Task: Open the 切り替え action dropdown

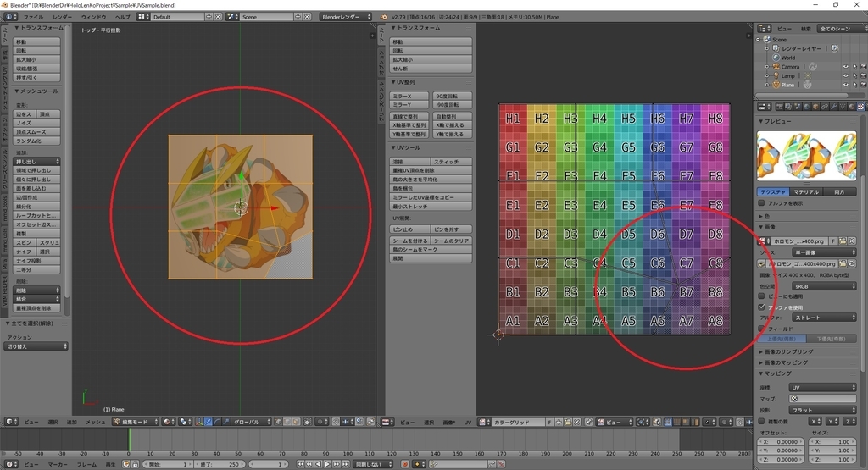Action: click(36, 346)
